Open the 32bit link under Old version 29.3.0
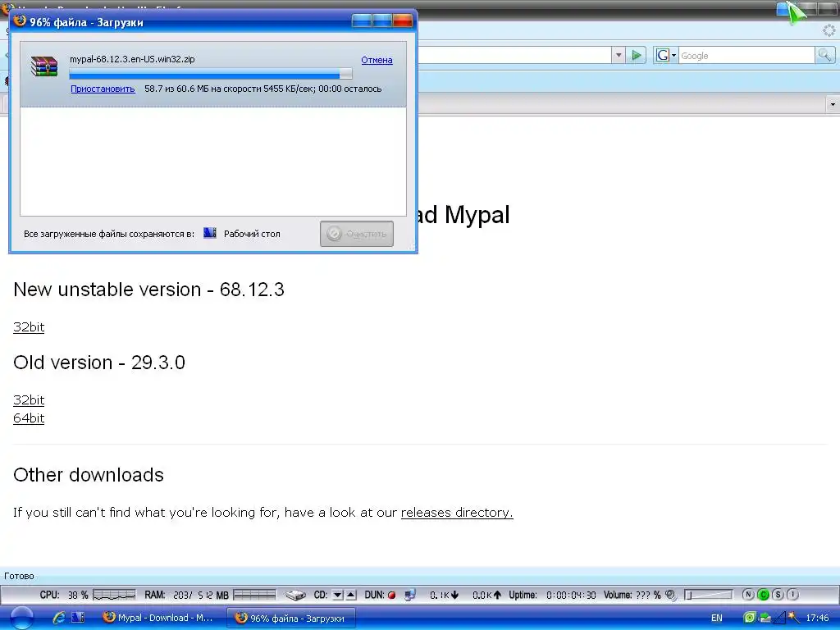 pos(29,400)
